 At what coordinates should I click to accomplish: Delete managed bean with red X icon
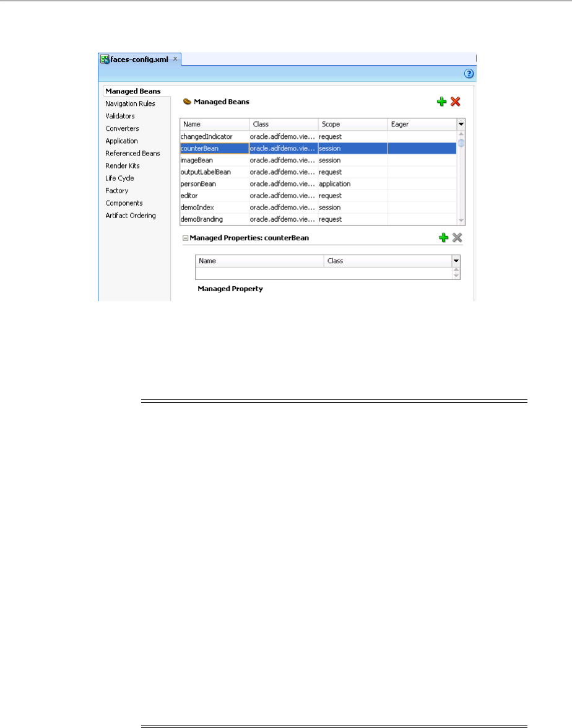456,102
